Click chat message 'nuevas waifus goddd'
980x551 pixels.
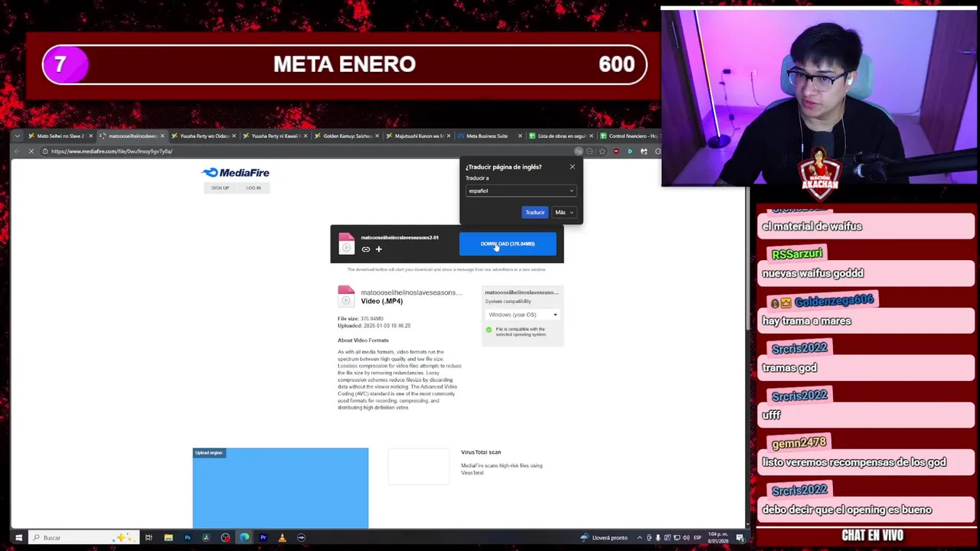[813, 274]
